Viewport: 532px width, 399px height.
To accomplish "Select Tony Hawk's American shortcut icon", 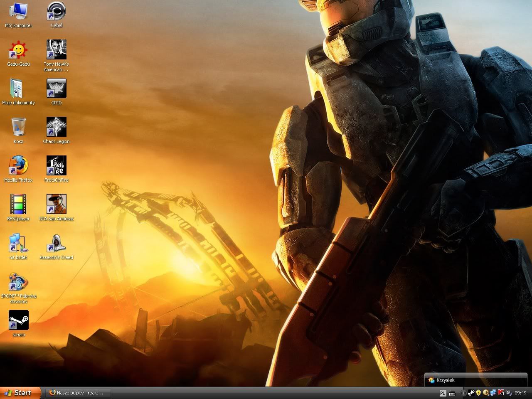I will (57, 56).
